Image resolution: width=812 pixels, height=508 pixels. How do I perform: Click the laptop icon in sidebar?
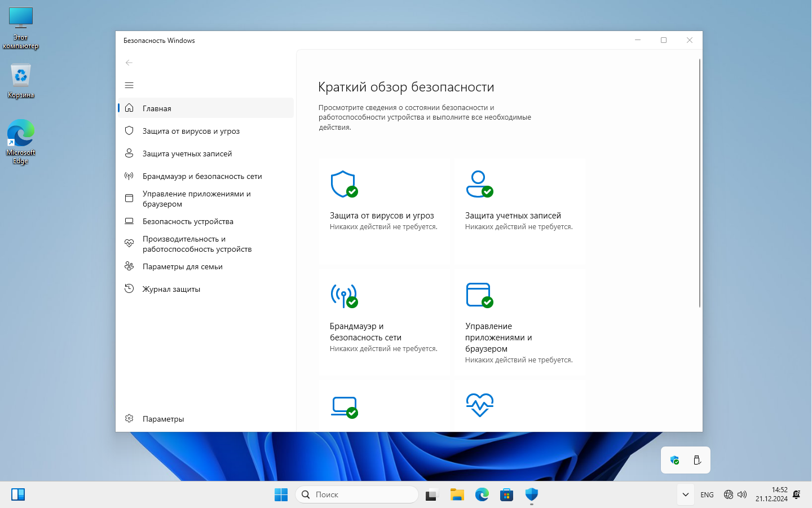tap(129, 221)
